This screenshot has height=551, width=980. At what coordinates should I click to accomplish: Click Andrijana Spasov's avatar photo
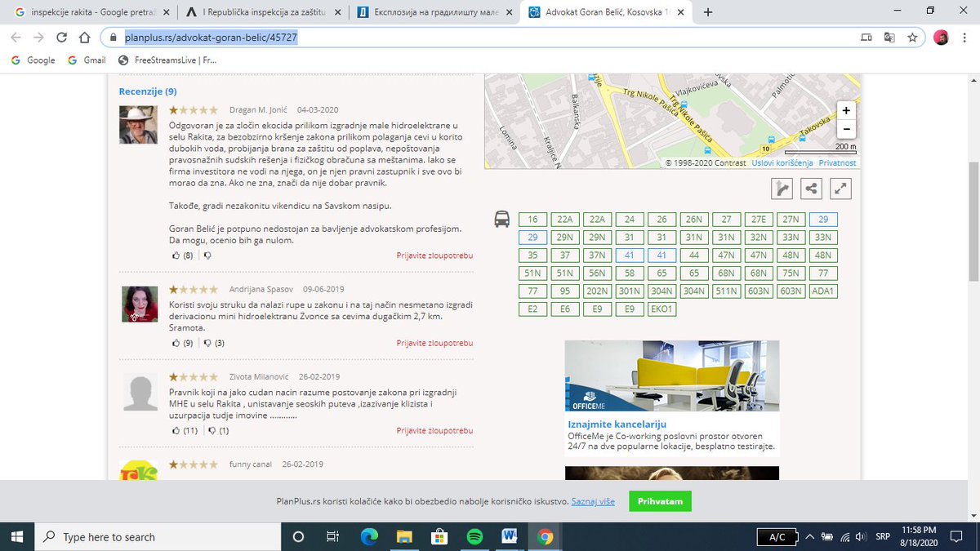tap(140, 304)
